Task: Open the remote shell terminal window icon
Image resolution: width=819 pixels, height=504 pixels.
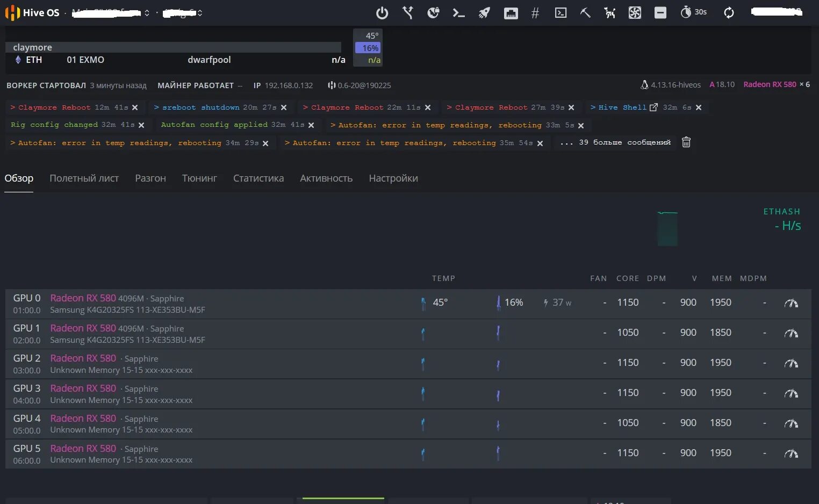Action: (561, 13)
